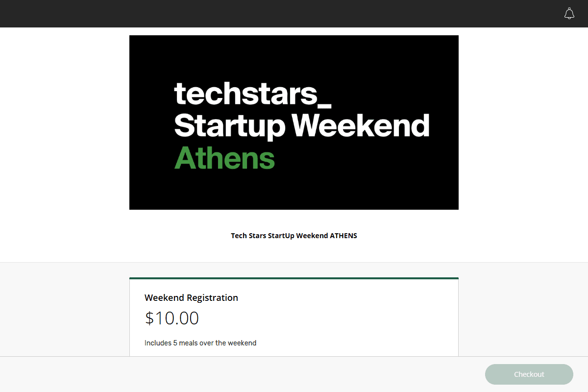
Task: Click the Weekend Registration ticket card
Action: pos(294,318)
